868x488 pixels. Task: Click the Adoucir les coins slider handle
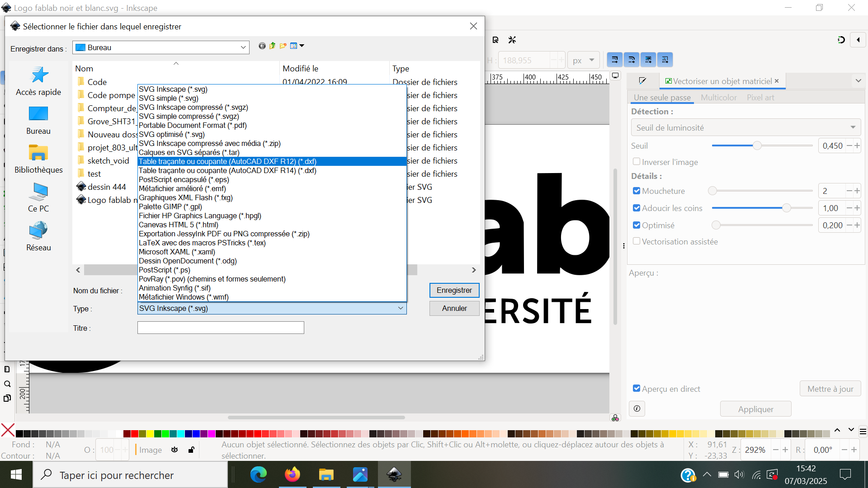click(787, 208)
